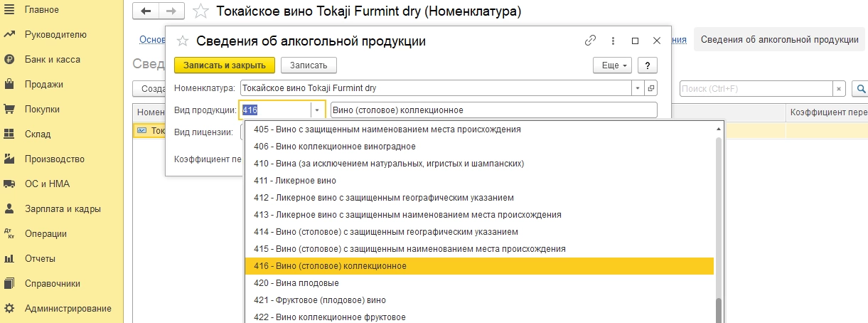
Task: Select 411 - Ликерное вино from list
Action: point(295,181)
